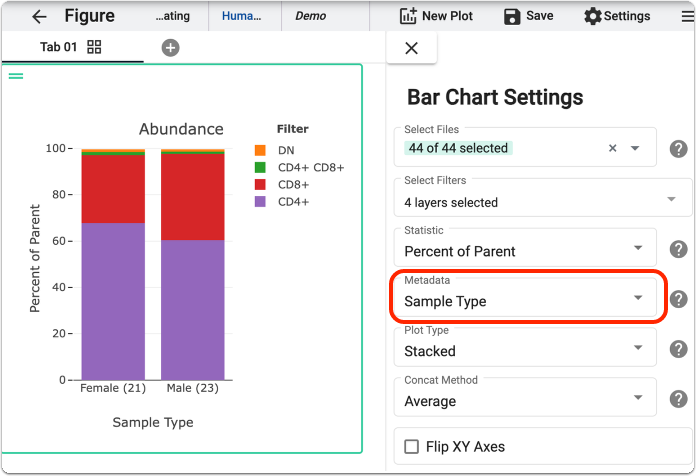Click the purple segment of Female bar

(x=113, y=301)
